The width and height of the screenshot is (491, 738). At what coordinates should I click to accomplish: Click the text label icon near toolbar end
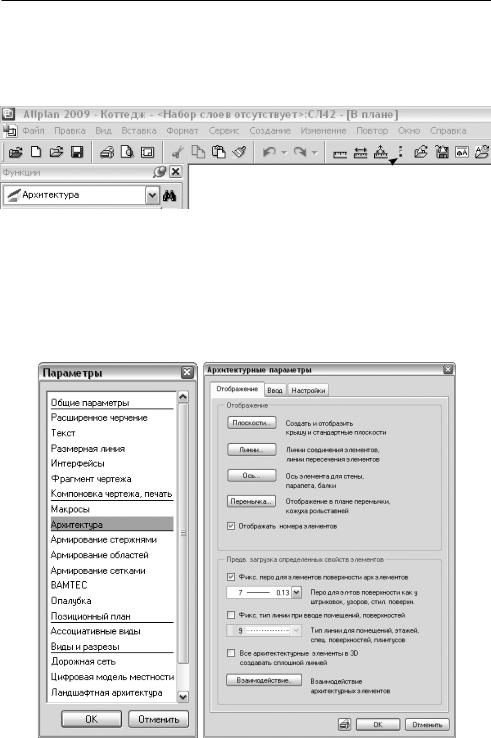click(x=462, y=152)
